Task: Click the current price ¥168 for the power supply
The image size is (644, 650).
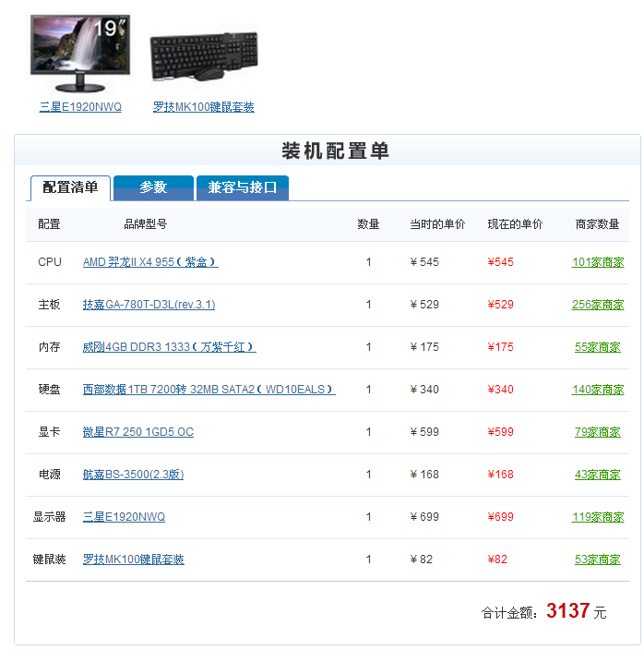Action: tap(500, 475)
